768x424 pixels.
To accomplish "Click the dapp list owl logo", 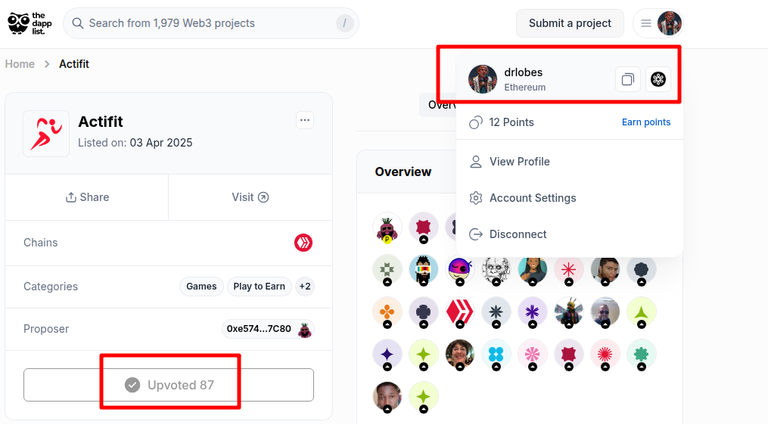I will 29,23.
